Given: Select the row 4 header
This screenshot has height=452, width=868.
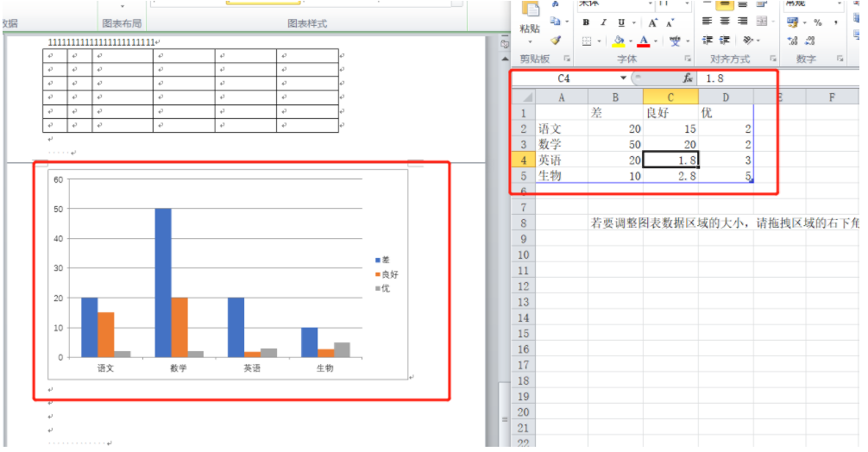Looking at the screenshot, I should pyautogui.click(x=522, y=160).
